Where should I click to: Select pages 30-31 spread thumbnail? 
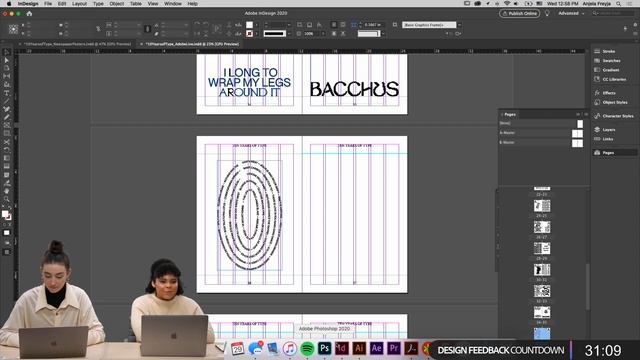(x=542, y=269)
